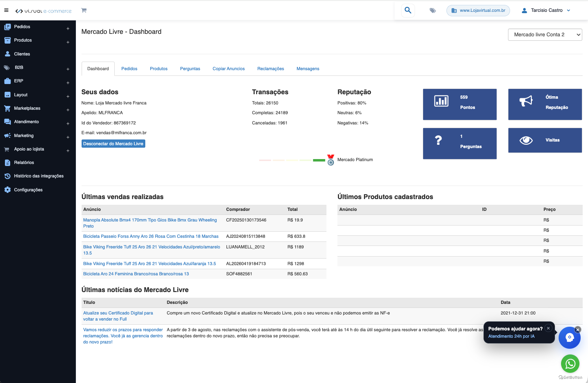Click the Layout sidebar icon
Screen dimensions: 588x383
point(7,95)
